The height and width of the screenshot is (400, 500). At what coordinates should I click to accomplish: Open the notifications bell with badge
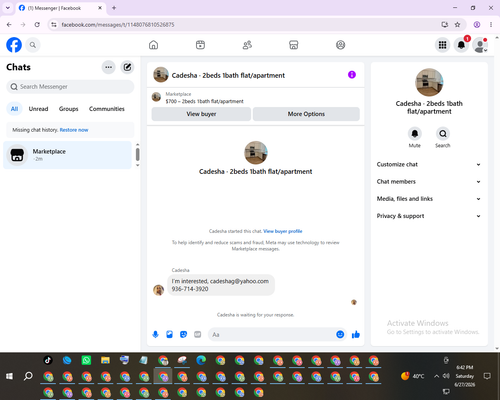tap(461, 45)
